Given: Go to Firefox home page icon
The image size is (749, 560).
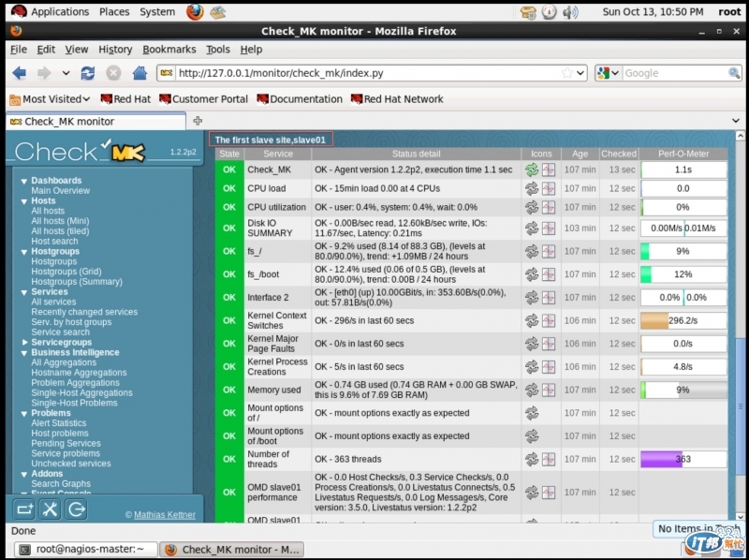Looking at the screenshot, I should [x=140, y=73].
